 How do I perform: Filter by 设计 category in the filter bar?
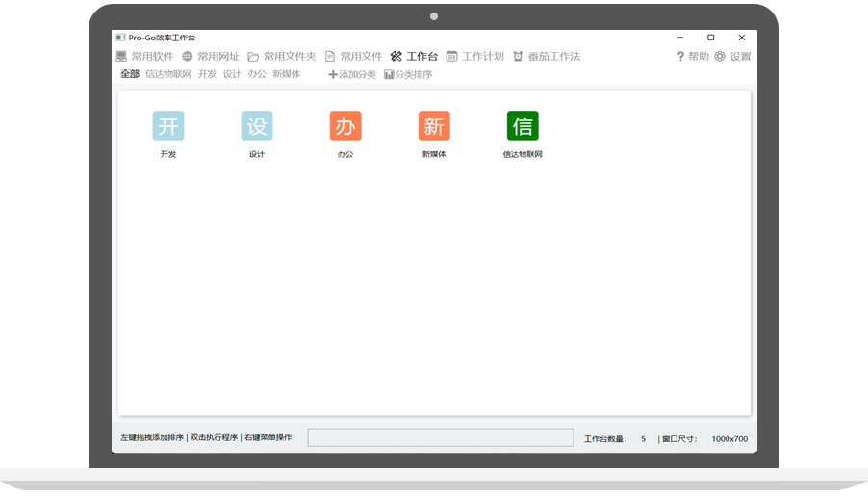point(232,74)
